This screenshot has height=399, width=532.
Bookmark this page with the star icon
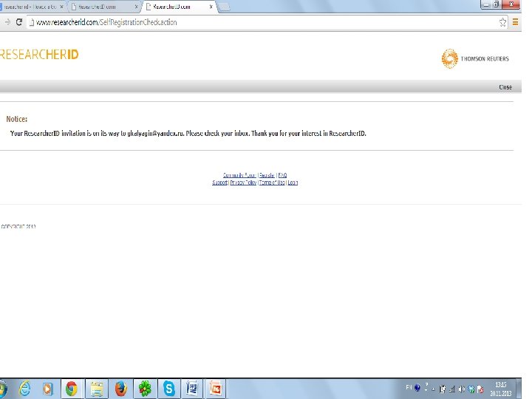[502, 22]
